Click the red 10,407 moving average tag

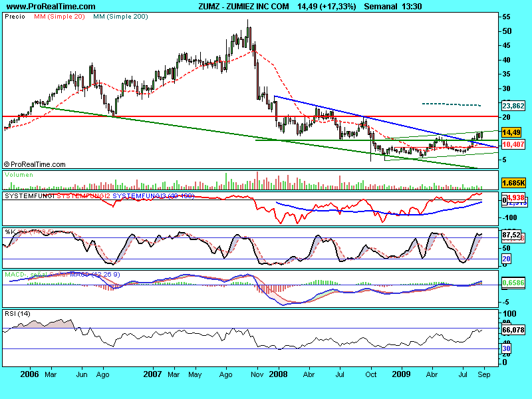click(x=513, y=144)
